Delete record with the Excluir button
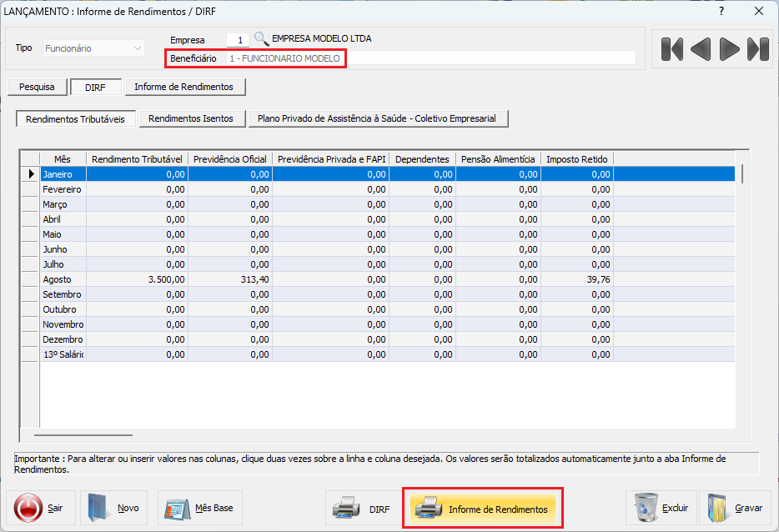Screen dimensions: 779x532 [x=661, y=508]
